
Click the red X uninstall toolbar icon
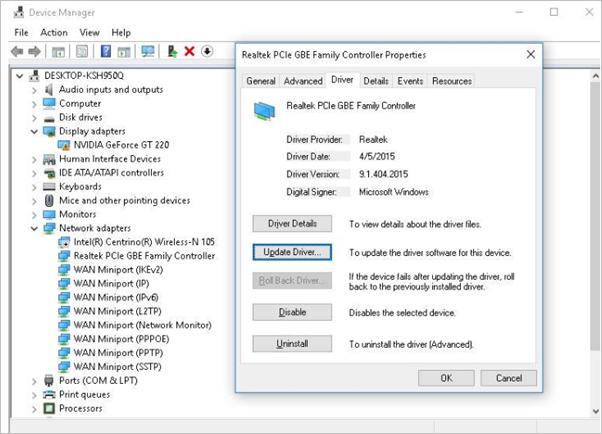[189, 52]
